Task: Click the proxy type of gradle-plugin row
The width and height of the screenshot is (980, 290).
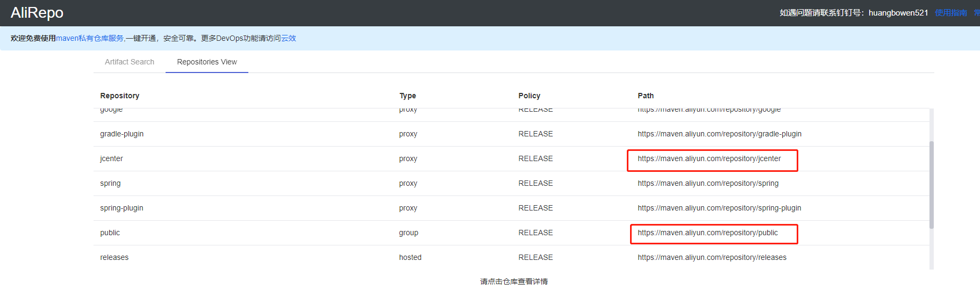Action: coord(408,134)
